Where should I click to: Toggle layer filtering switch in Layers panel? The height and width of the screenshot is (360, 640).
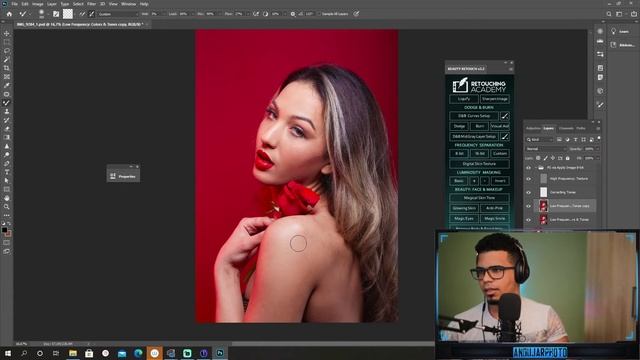[x=598, y=139]
